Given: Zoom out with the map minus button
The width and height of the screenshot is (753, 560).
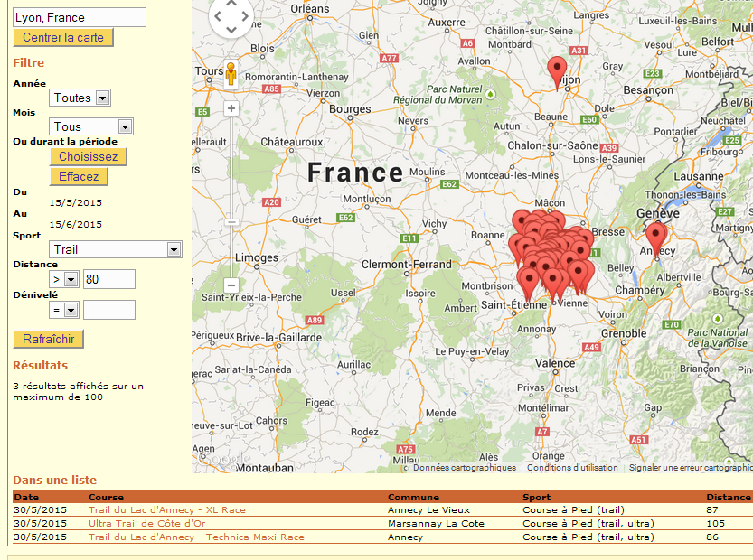Looking at the screenshot, I should 231,285.
